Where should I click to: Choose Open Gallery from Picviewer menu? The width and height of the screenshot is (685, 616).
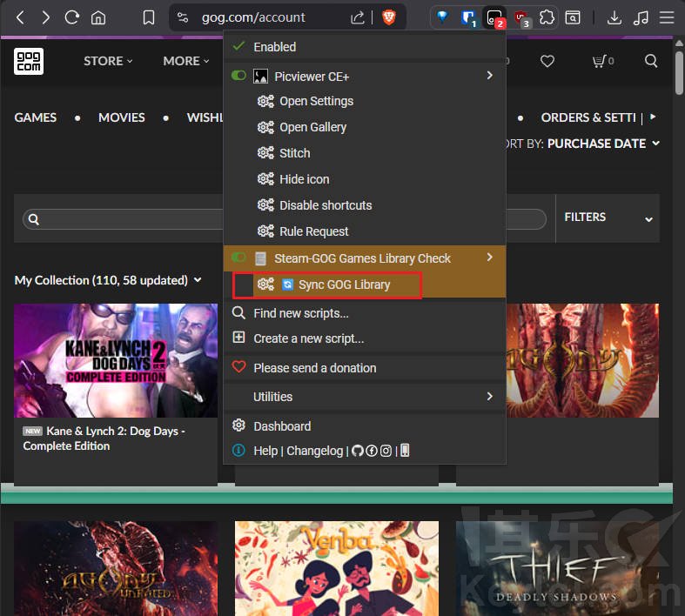[x=312, y=127]
